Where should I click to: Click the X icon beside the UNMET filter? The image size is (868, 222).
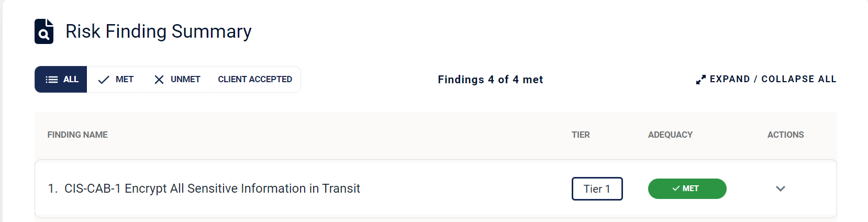tap(159, 80)
